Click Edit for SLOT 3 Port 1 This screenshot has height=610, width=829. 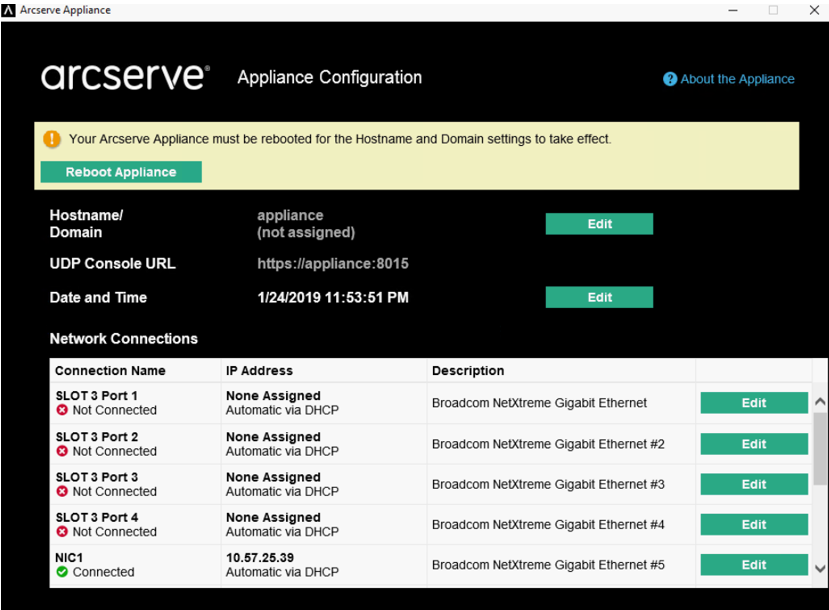pyautogui.click(x=754, y=403)
